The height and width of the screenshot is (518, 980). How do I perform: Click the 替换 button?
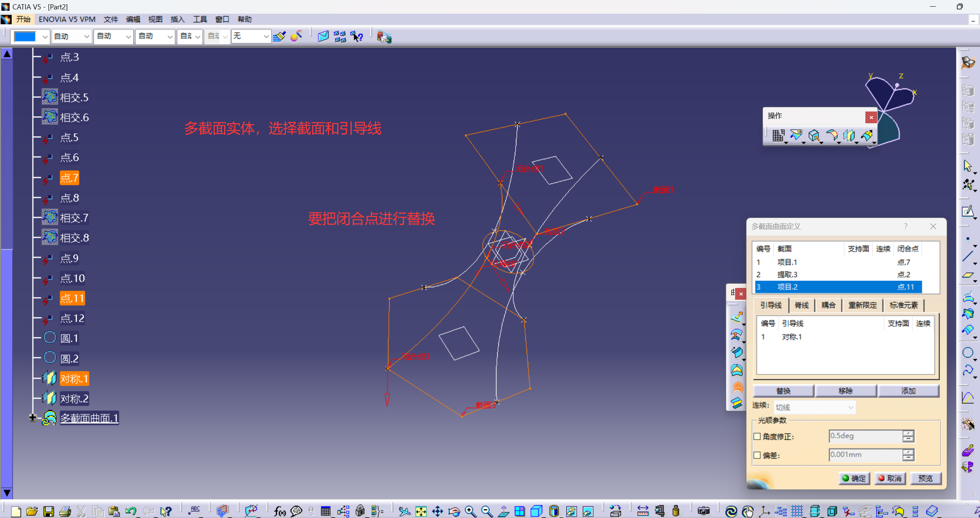click(783, 391)
